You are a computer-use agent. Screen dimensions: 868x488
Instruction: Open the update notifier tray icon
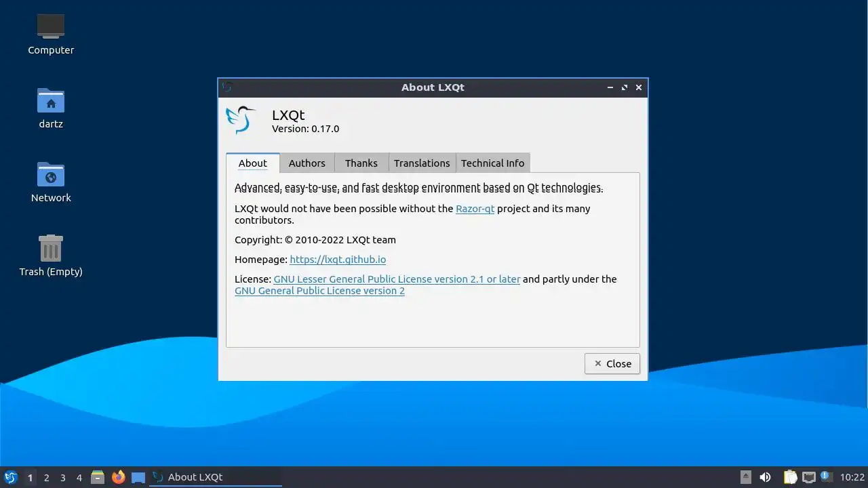pos(826,477)
